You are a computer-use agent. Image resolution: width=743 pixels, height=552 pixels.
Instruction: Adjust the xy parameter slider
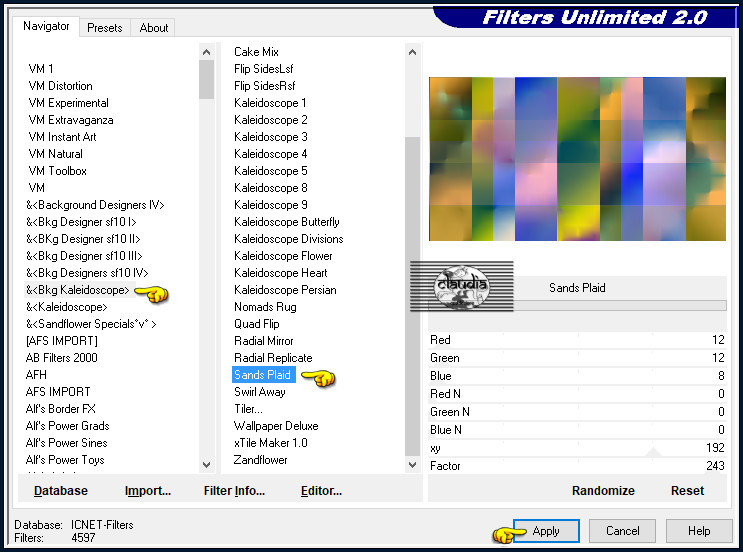(577, 448)
